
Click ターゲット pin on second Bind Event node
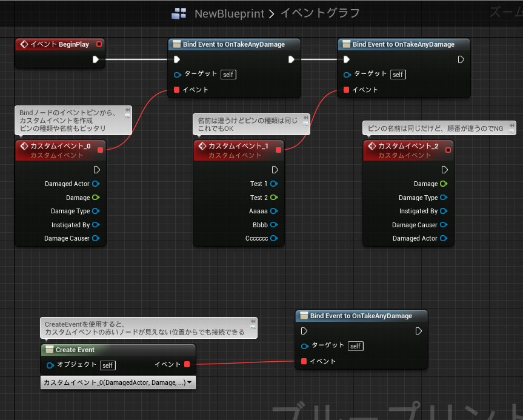347,75
